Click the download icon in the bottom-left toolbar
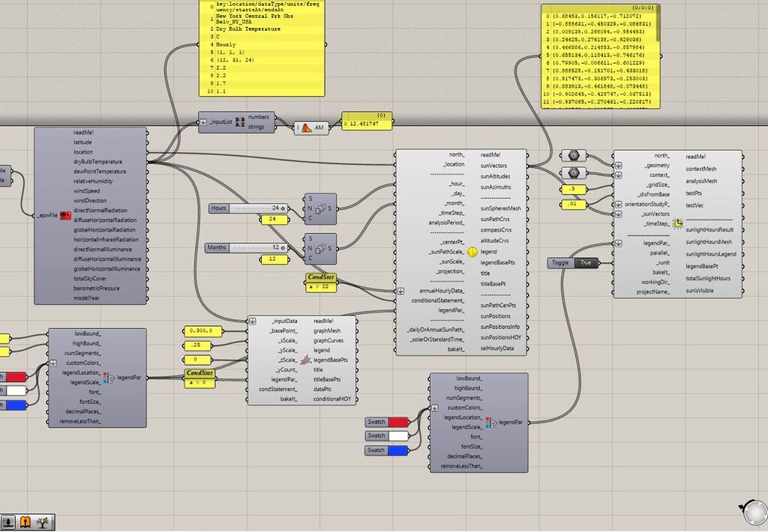The width and height of the screenshot is (768, 532). 8,521
